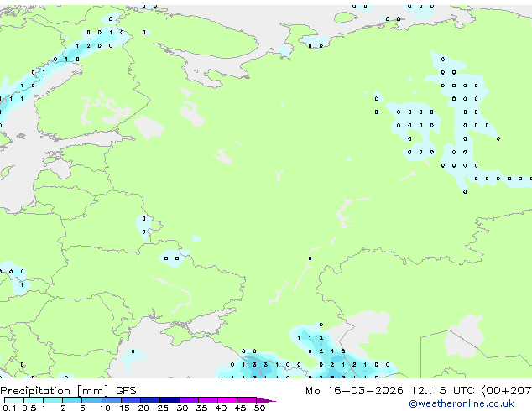Click the '0.1' legend scale label

pyautogui.click(x=10, y=408)
